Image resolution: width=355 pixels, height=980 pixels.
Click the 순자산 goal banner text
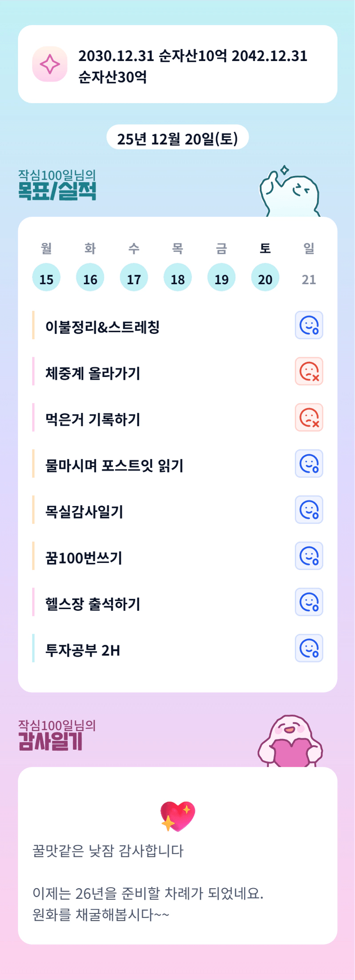(193, 66)
